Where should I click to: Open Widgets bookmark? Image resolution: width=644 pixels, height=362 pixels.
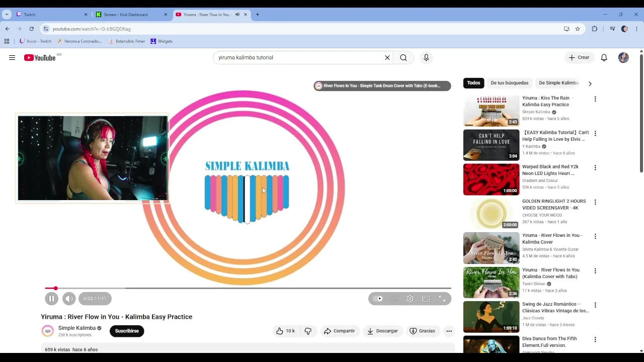coord(162,41)
